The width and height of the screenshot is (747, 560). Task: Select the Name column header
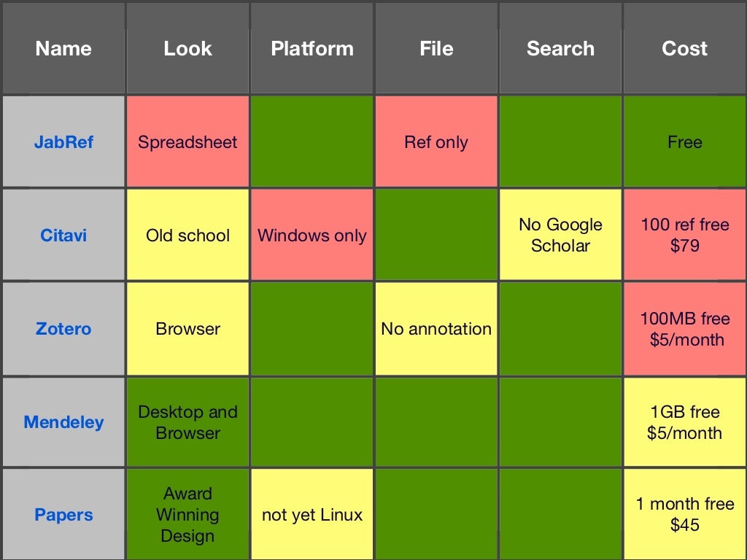pyautogui.click(x=63, y=48)
